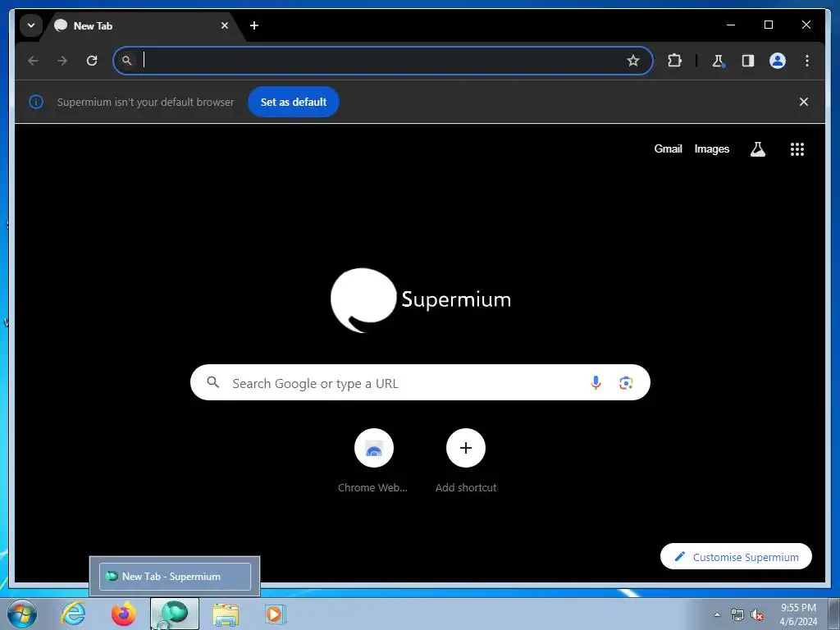Start voice search with microphone
840x630 pixels.
coord(596,382)
